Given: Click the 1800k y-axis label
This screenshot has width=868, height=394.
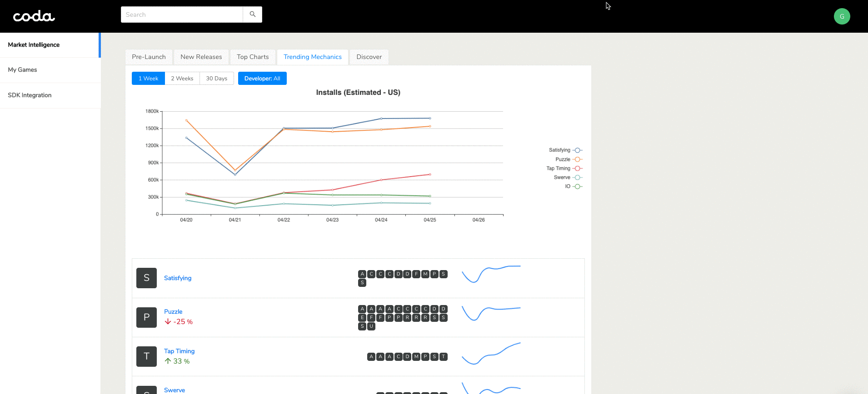Looking at the screenshot, I should [x=152, y=111].
